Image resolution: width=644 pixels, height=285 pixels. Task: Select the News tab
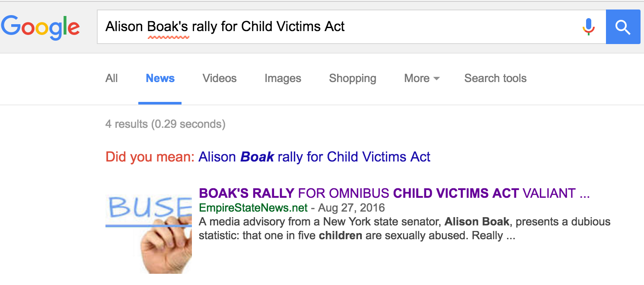pos(160,78)
